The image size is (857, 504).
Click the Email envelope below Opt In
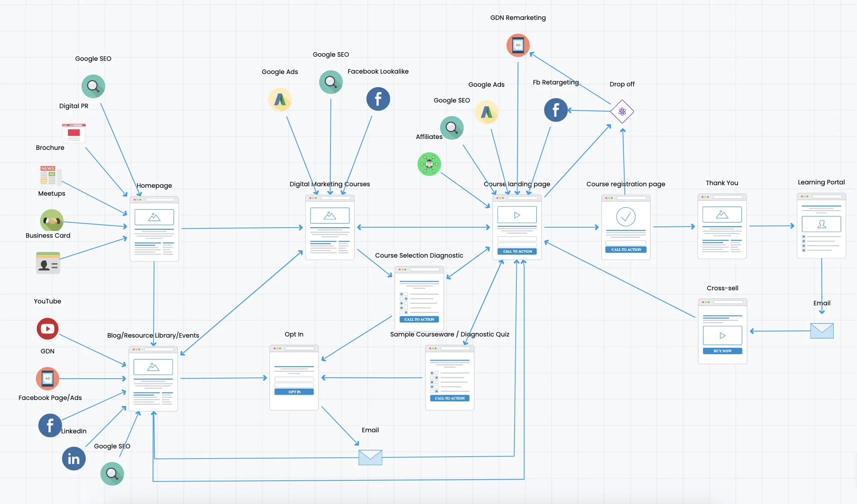point(370,457)
